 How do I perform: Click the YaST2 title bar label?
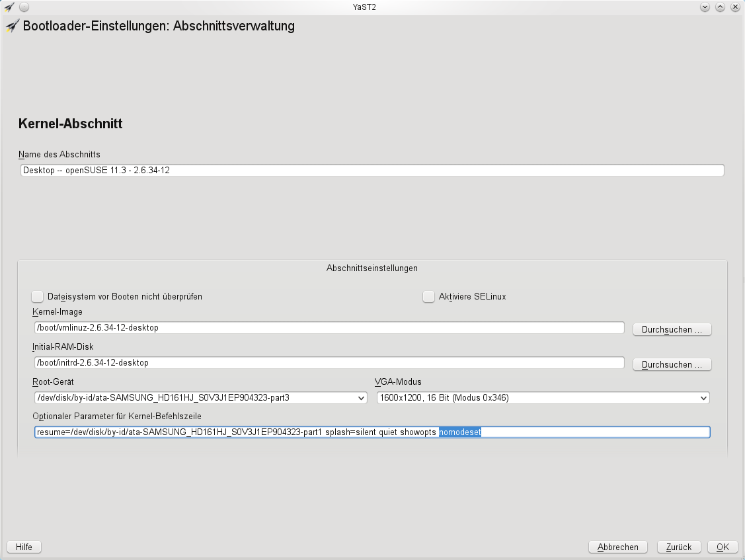point(364,7)
